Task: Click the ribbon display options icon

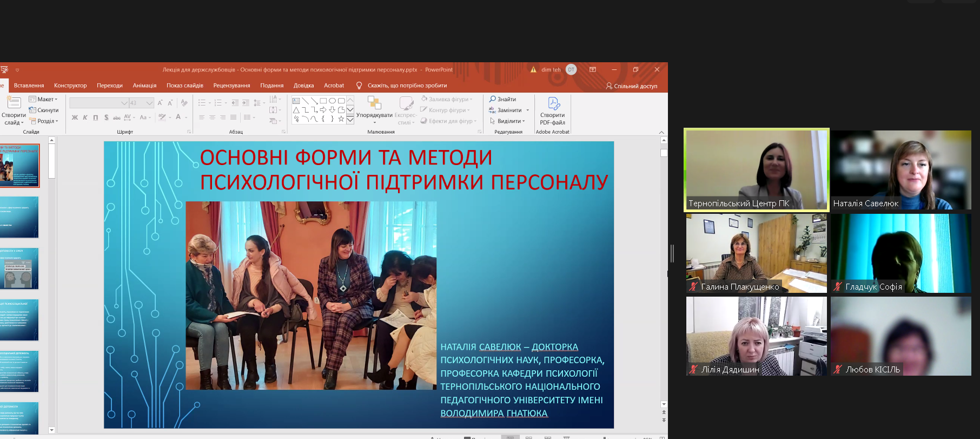Action: point(593,70)
